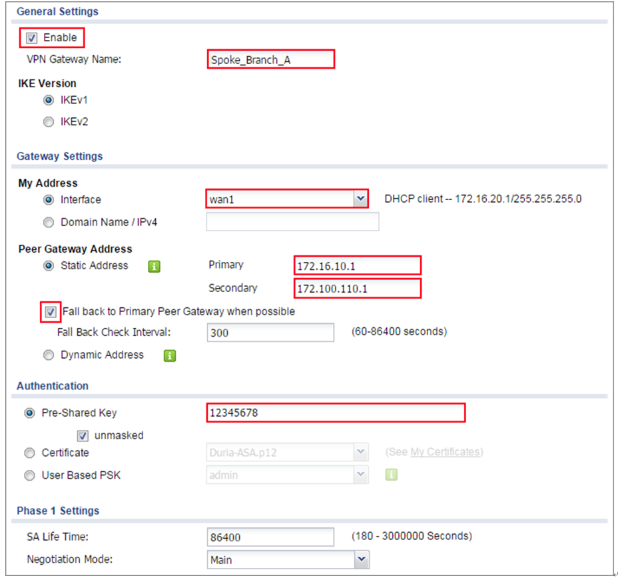
Task: Open the wan1 interface dropdown
Action: (x=361, y=199)
